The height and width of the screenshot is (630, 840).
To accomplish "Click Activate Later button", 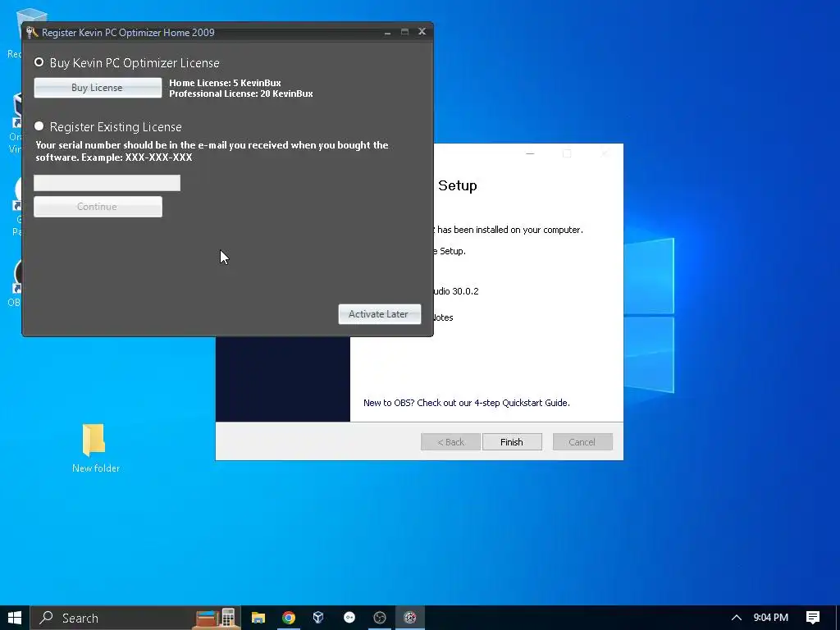I will [x=379, y=314].
